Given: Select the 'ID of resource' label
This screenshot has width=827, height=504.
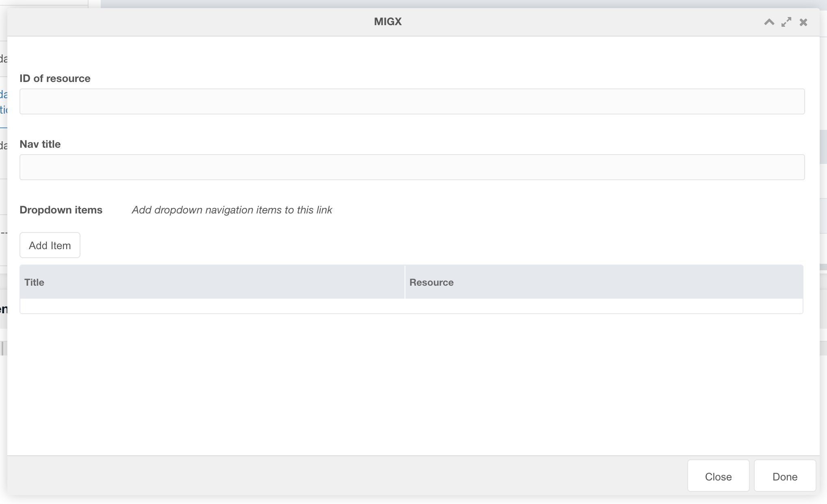Looking at the screenshot, I should [55, 78].
